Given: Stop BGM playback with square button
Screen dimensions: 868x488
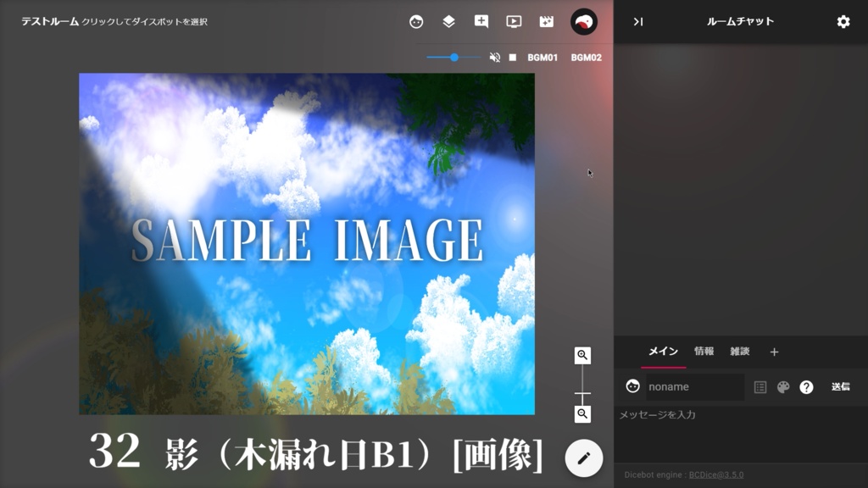Looking at the screenshot, I should click(513, 58).
